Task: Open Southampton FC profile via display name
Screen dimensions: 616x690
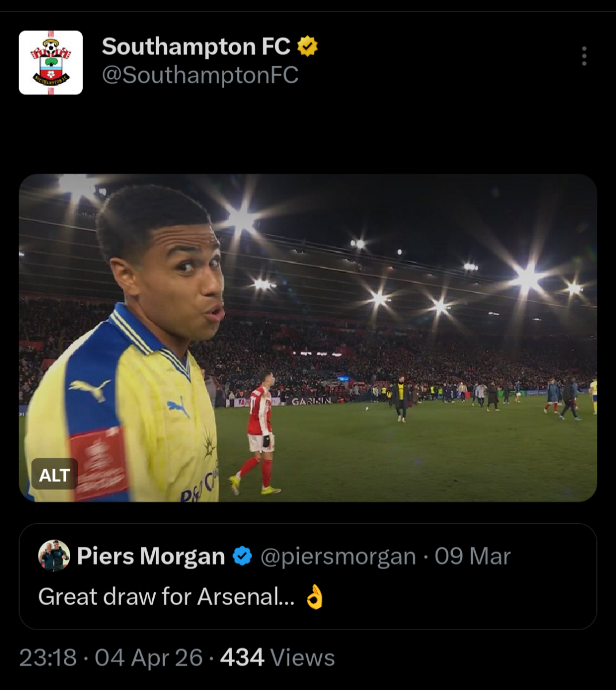Action: (x=196, y=47)
